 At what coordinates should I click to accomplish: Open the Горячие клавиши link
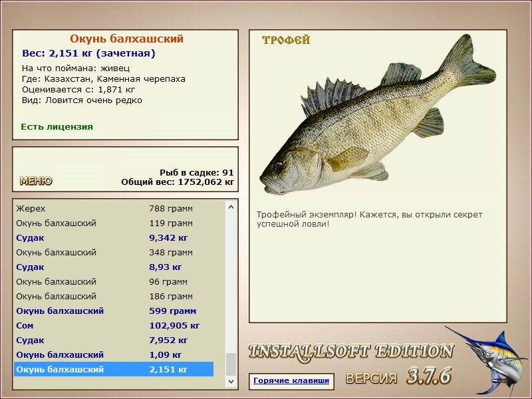click(291, 380)
